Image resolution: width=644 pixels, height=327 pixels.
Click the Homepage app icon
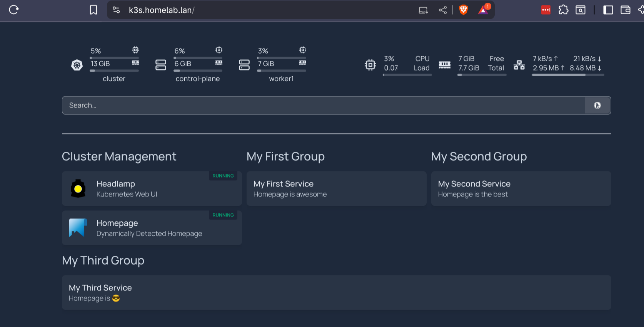coord(78,228)
